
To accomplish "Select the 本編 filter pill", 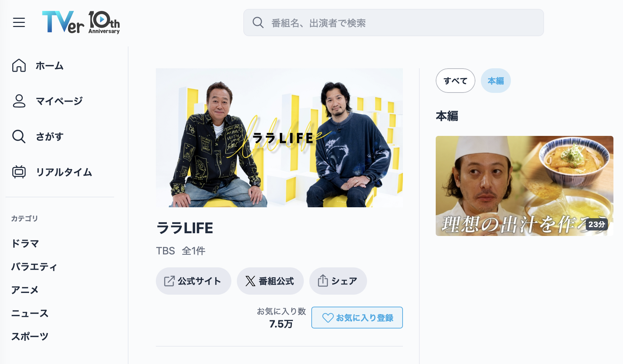I will coord(496,81).
